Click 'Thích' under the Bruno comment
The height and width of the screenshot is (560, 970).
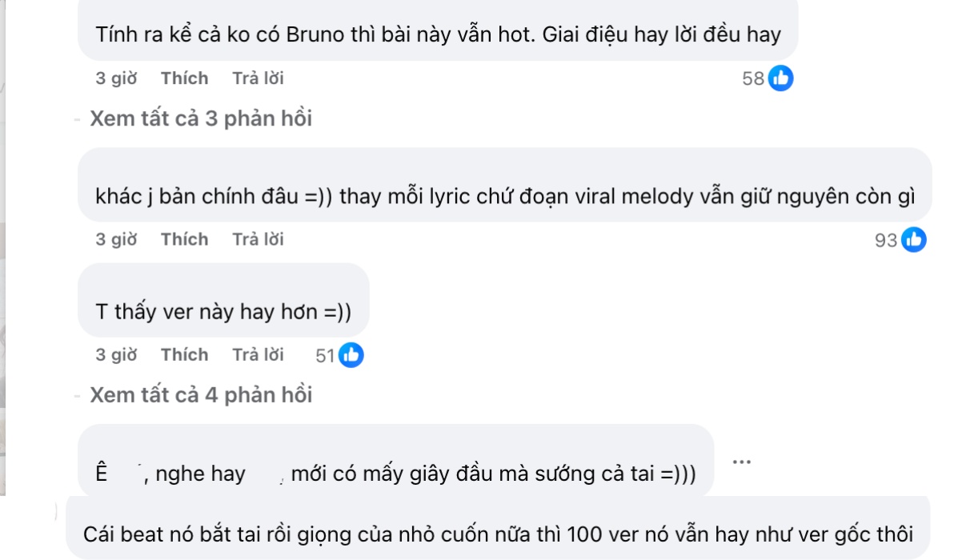tap(184, 78)
